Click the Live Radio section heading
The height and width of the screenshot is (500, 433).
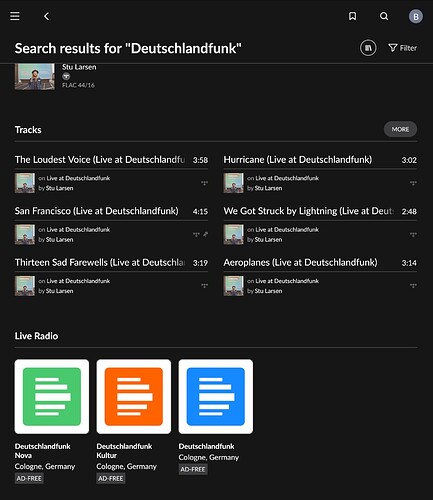[36, 336]
